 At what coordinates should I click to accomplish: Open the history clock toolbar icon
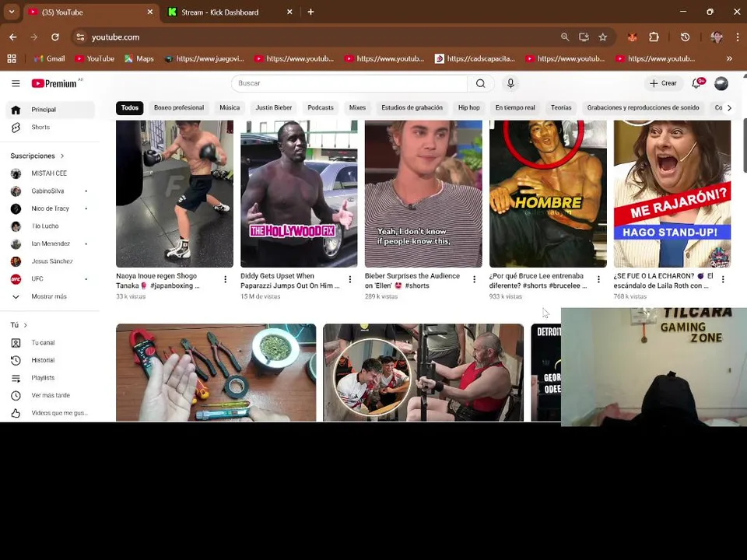[685, 37]
